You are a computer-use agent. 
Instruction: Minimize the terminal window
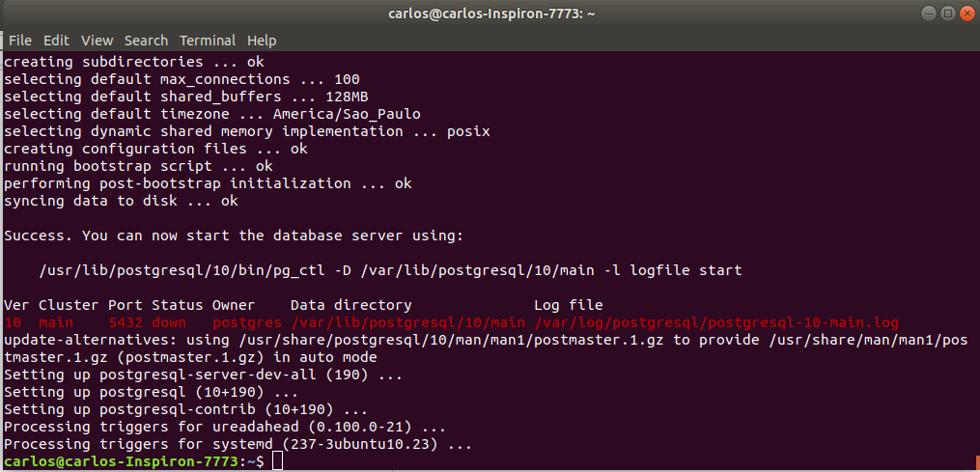click(930, 14)
